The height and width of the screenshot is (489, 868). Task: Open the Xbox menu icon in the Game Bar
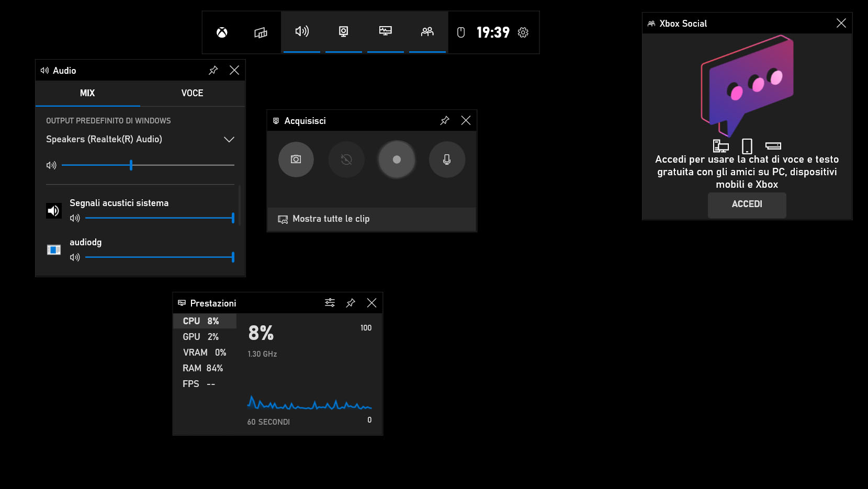[222, 32]
